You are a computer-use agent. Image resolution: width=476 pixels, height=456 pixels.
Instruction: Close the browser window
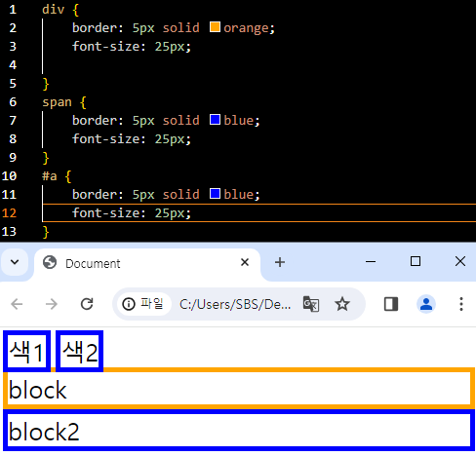coord(460,261)
